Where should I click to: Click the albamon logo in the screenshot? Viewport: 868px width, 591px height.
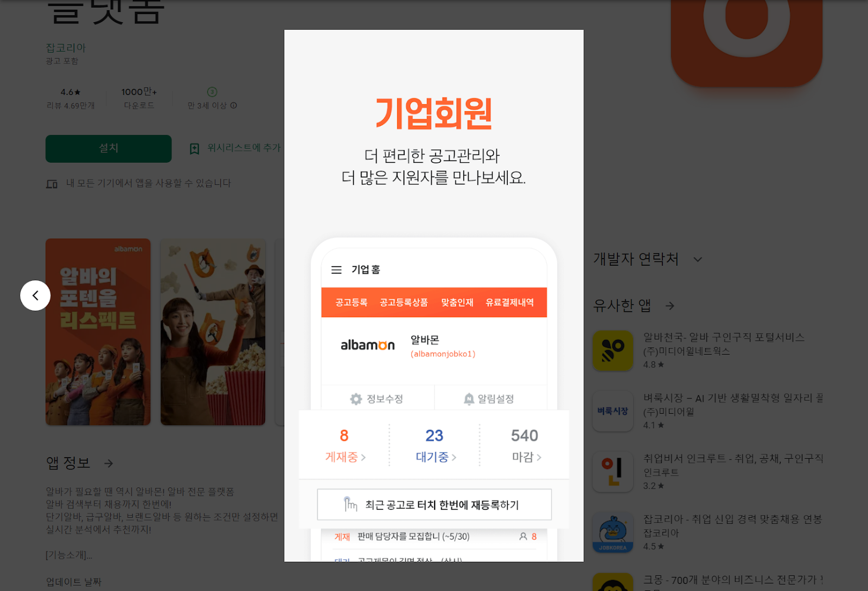tap(367, 345)
